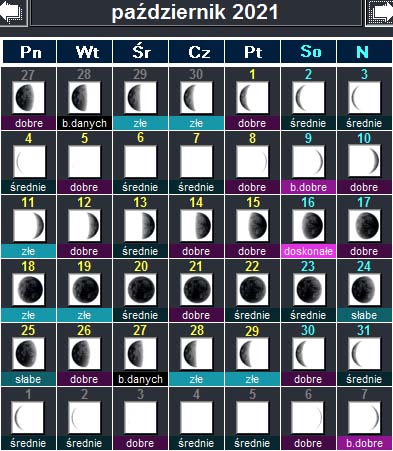Click złe label under September 29
The height and width of the screenshot is (451, 393).
(140, 123)
